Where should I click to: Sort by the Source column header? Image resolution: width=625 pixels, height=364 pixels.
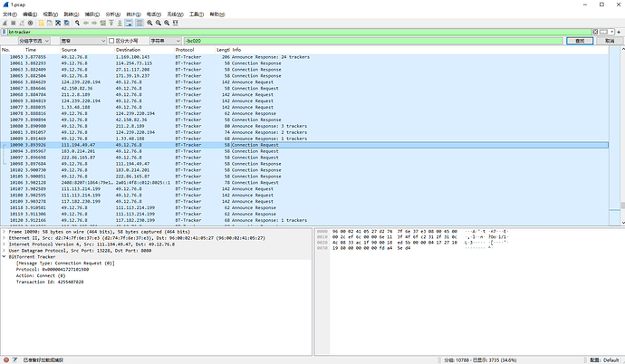[87, 50]
